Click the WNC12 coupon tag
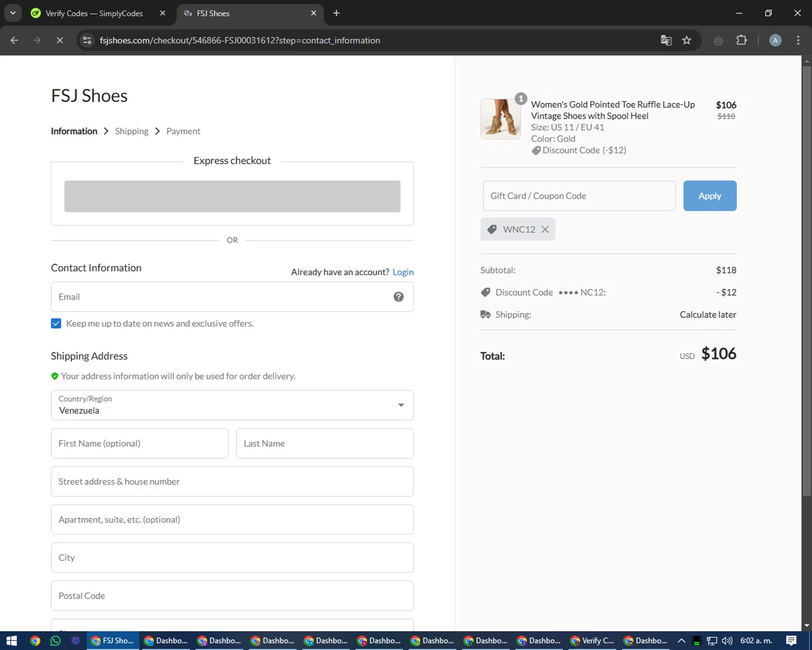 (518, 230)
